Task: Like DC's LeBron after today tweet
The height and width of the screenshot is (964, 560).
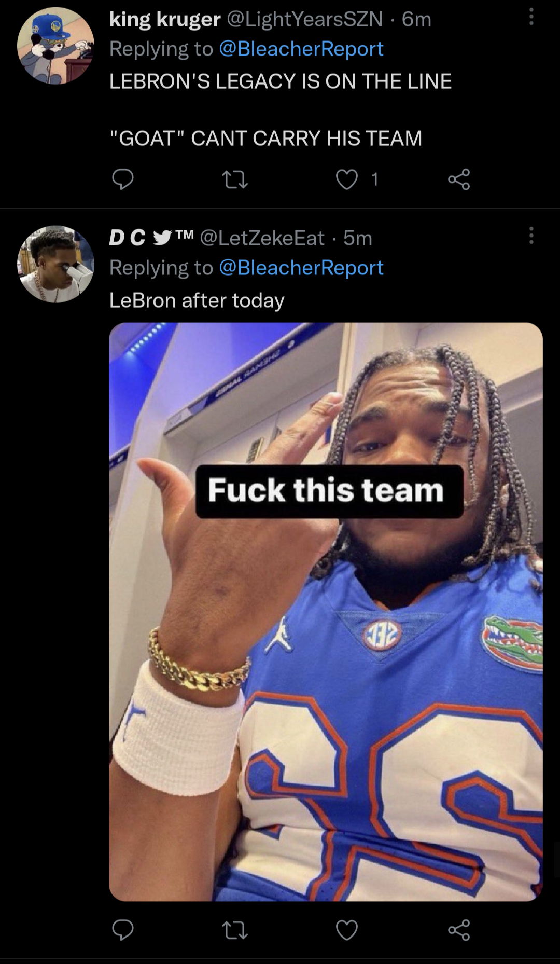Action: (x=347, y=929)
